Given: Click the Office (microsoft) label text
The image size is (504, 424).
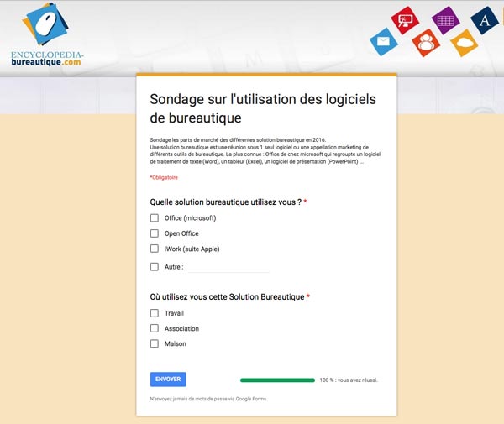Looking at the screenshot, I should (190, 218).
